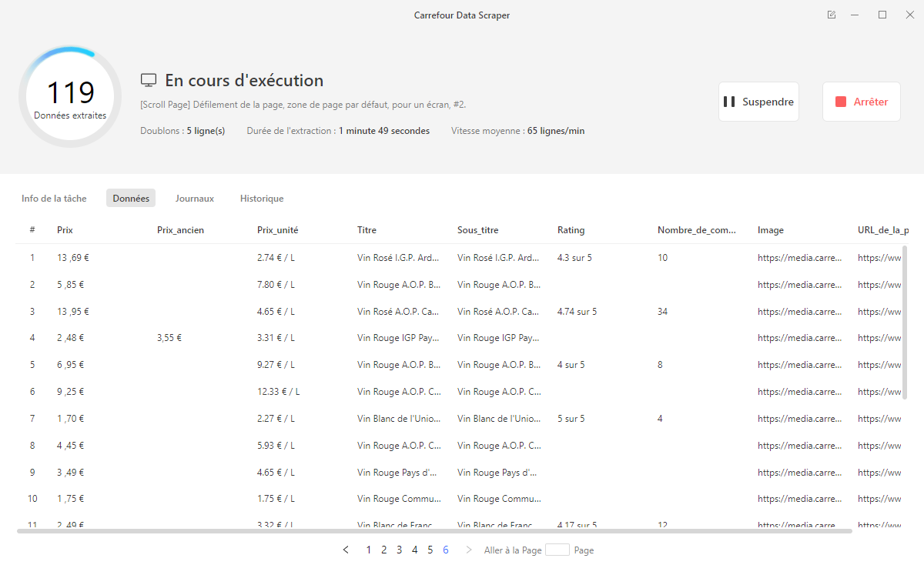Stop the task with Arrêter button
924x565 pixels.
pos(862,102)
